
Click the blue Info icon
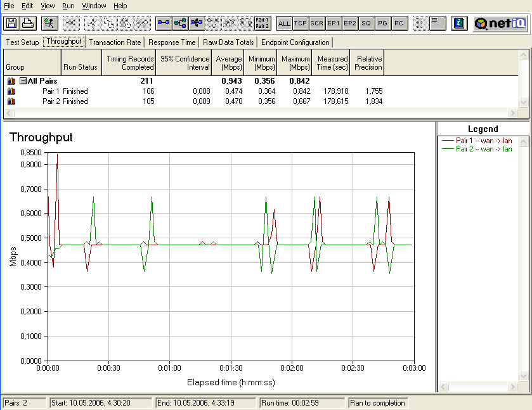pos(460,23)
